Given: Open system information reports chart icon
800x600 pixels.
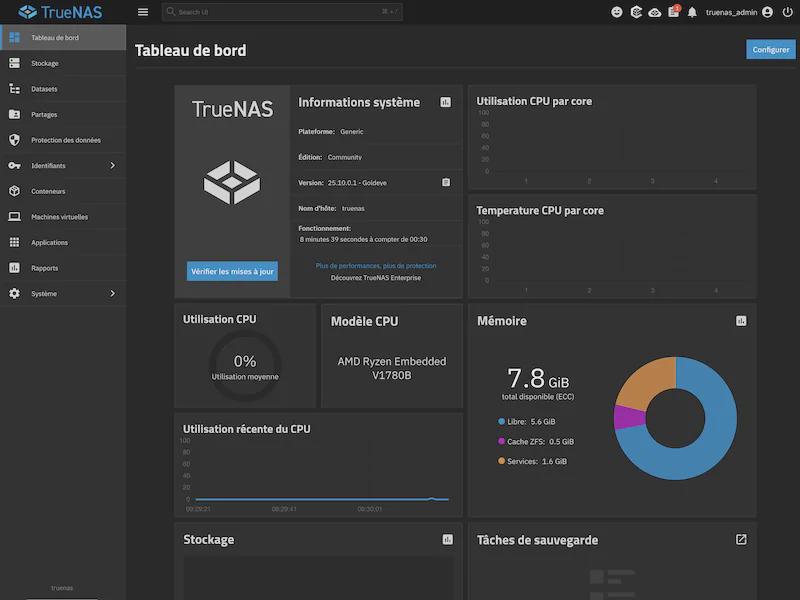Looking at the screenshot, I should (x=446, y=102).
